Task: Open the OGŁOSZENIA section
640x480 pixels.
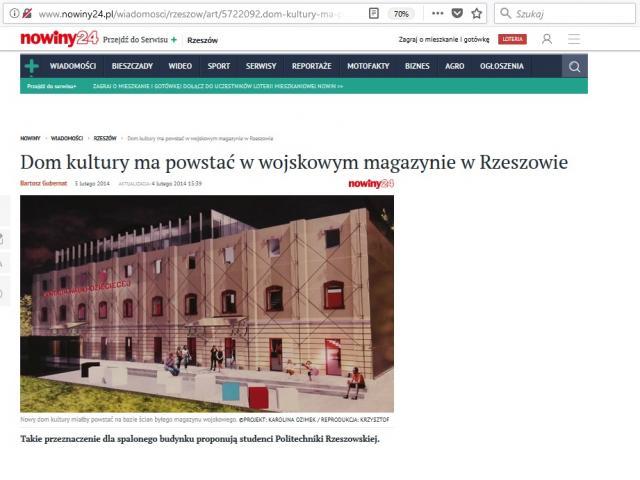Action: point(501,67)
